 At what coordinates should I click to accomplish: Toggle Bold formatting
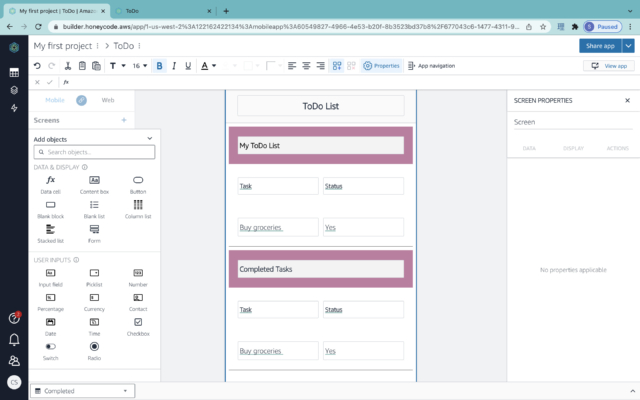[x=159, y=66]
